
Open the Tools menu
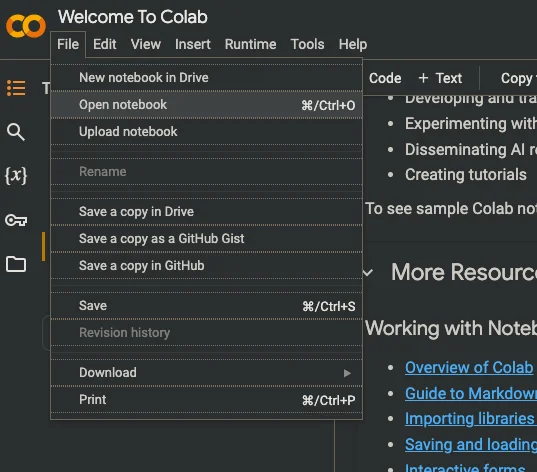[307, 44]
